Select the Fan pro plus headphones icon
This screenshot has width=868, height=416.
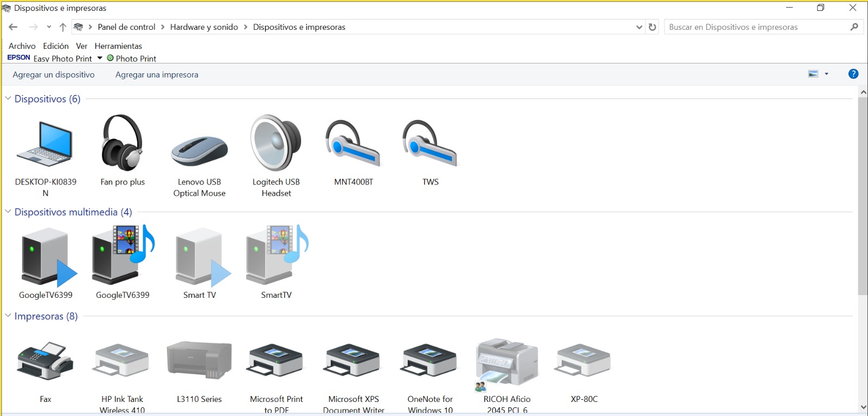tap(123, 143)
